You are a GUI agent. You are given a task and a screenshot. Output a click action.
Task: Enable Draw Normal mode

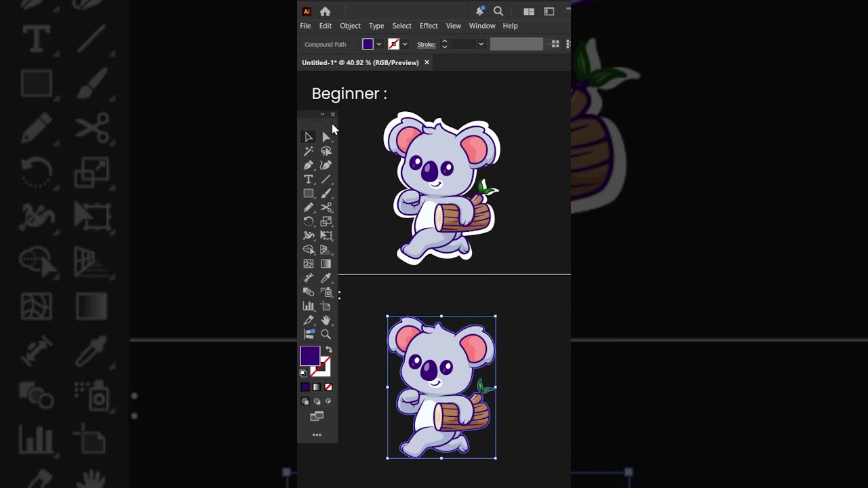[305, 401]
